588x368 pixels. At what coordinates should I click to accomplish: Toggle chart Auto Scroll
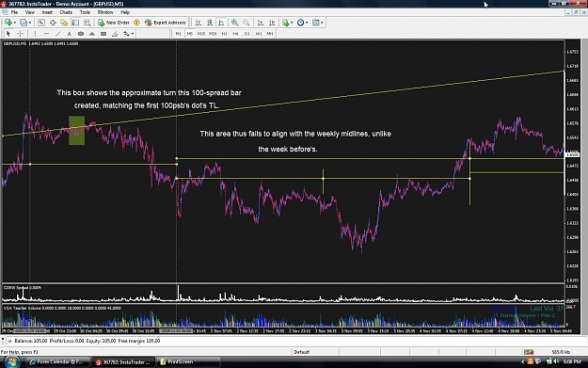[x=261, y=23]
